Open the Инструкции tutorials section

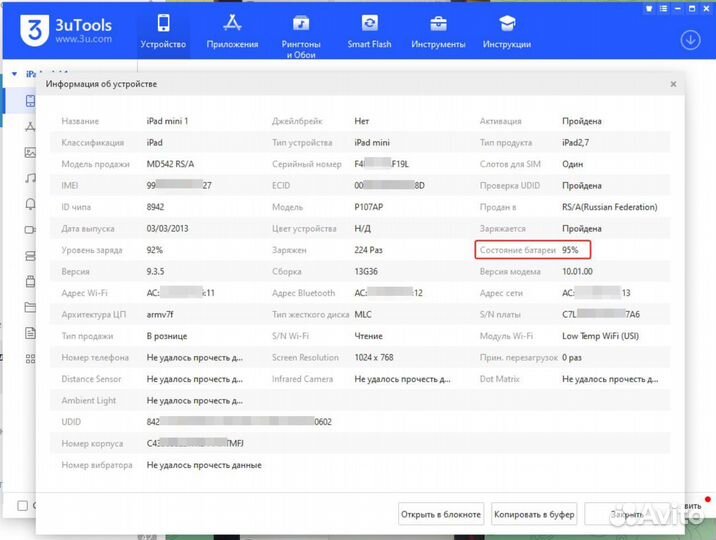point(507,31)
